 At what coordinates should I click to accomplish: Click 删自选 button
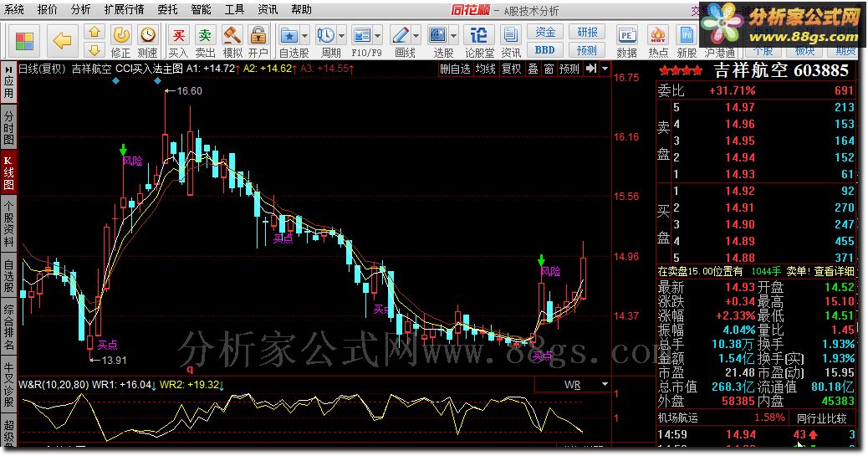point(455,69)
